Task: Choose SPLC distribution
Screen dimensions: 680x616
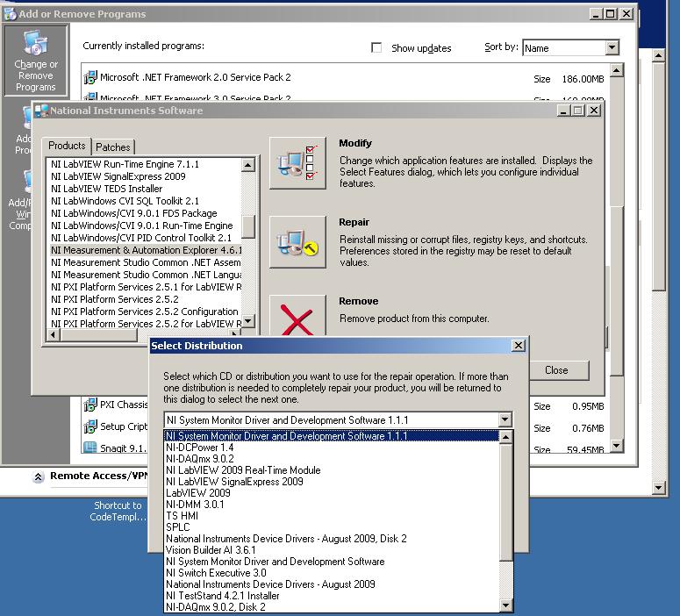Action: (332, 527)
